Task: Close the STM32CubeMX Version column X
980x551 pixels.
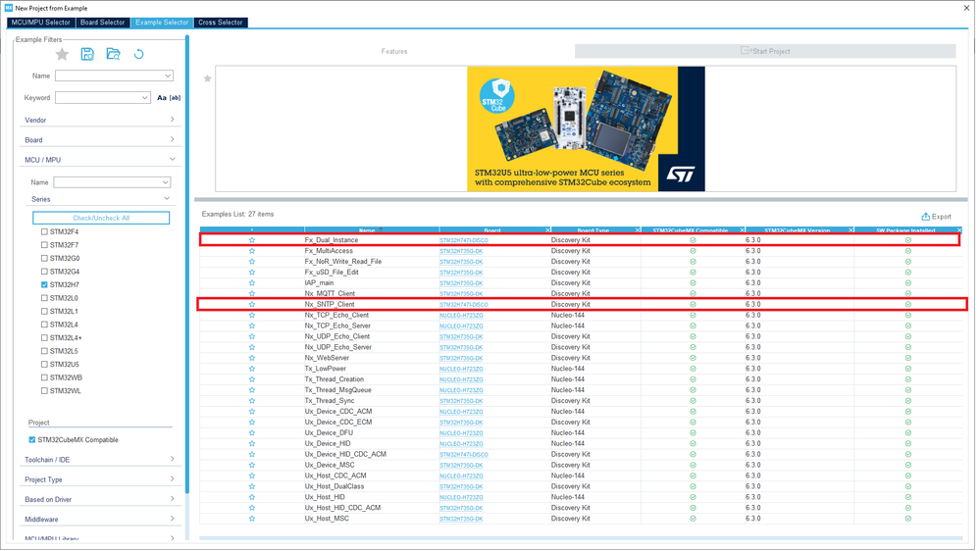Action: tap(851, 230)
